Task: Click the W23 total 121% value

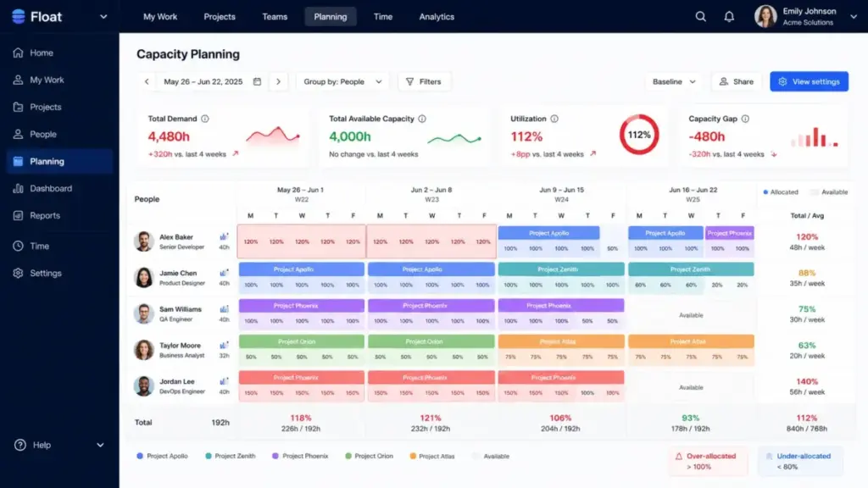Action: pos(430,418)
